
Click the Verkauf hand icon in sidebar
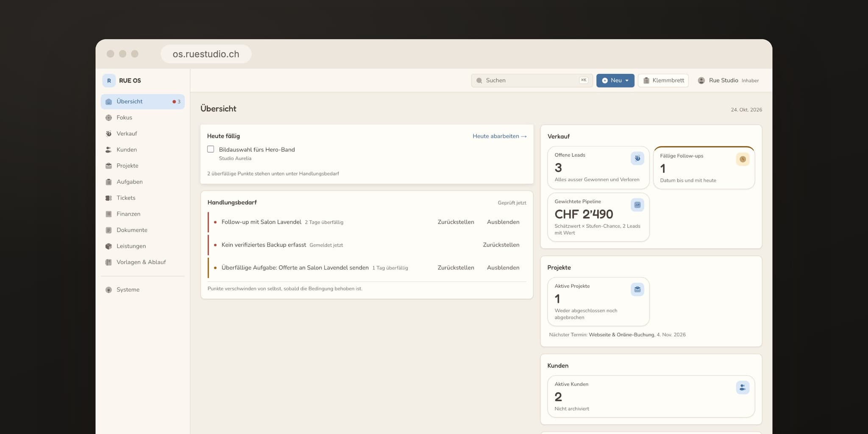(x=108, y=134)
